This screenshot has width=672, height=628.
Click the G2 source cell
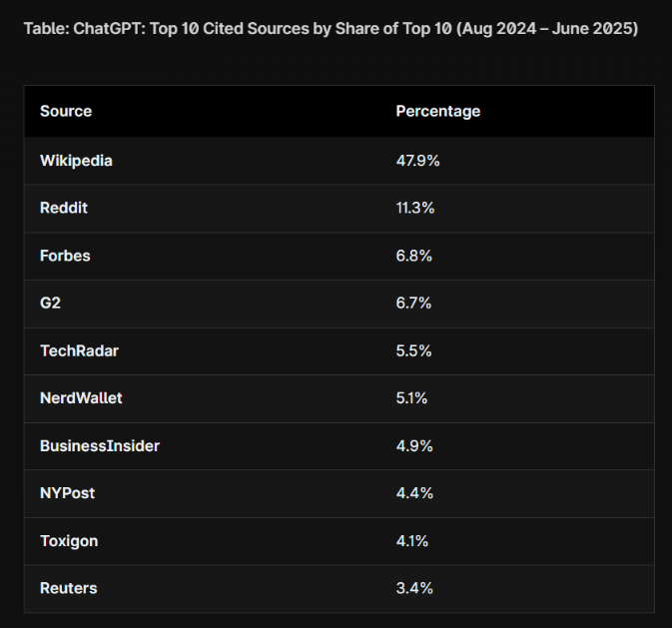50,304
